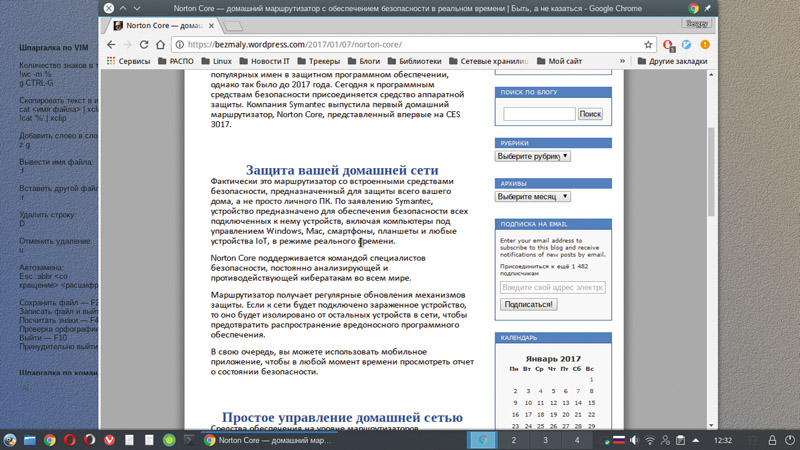This screenshot has height=450, width=800.
Task: Launch Opera with the red O icon
Action: pyautogui.click(x=69, y=440)
